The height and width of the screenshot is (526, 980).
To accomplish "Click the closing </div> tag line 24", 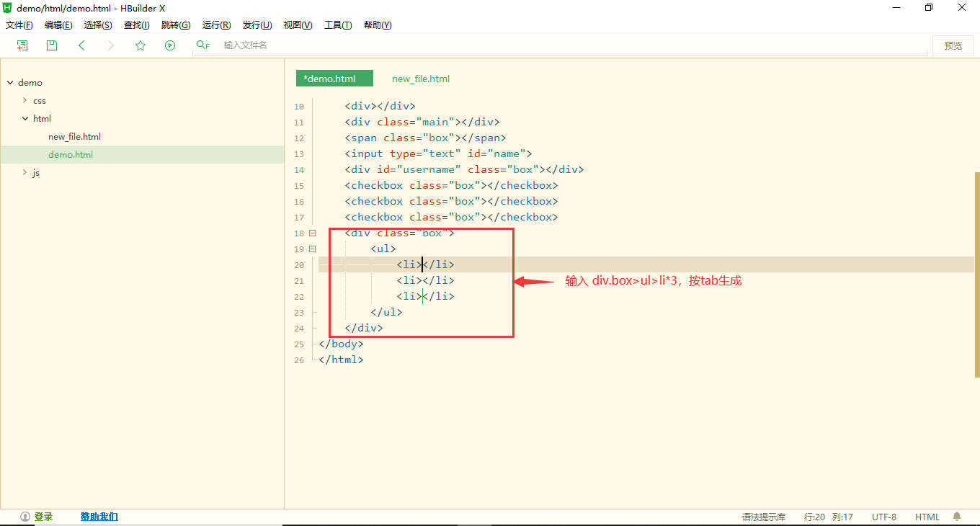I will coord(364,328).
